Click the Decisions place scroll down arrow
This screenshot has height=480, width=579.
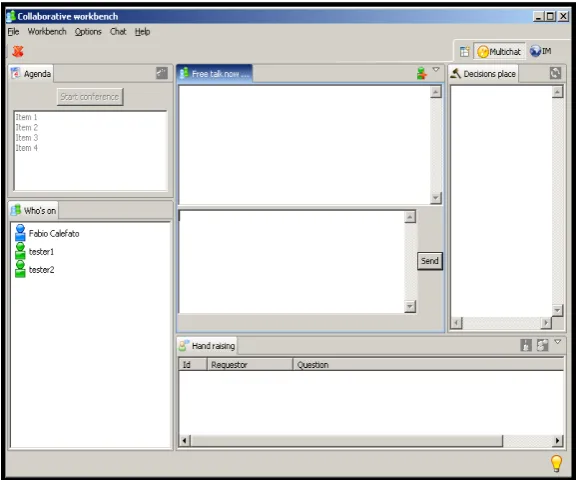click(x=557, y=310)
